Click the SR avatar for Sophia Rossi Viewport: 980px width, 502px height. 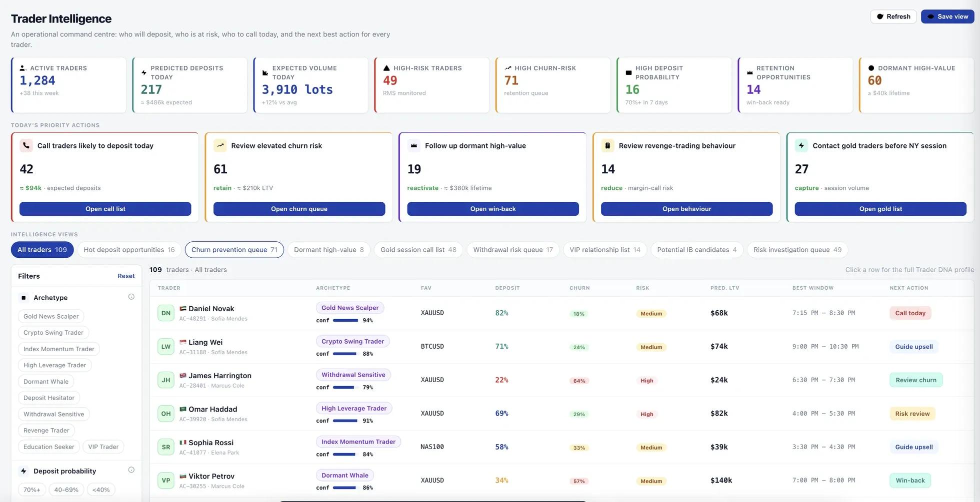[x=166, y=447]
